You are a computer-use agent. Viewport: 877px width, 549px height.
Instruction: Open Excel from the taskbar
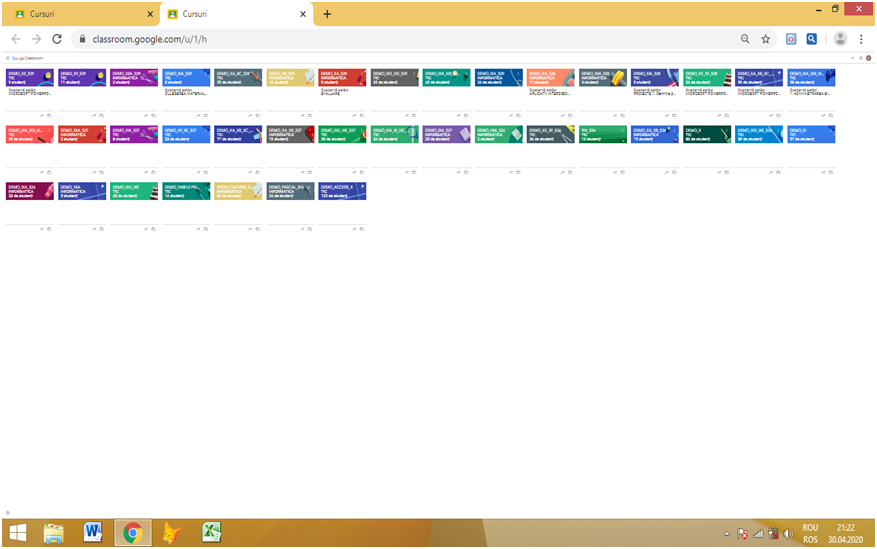point(211,533)
